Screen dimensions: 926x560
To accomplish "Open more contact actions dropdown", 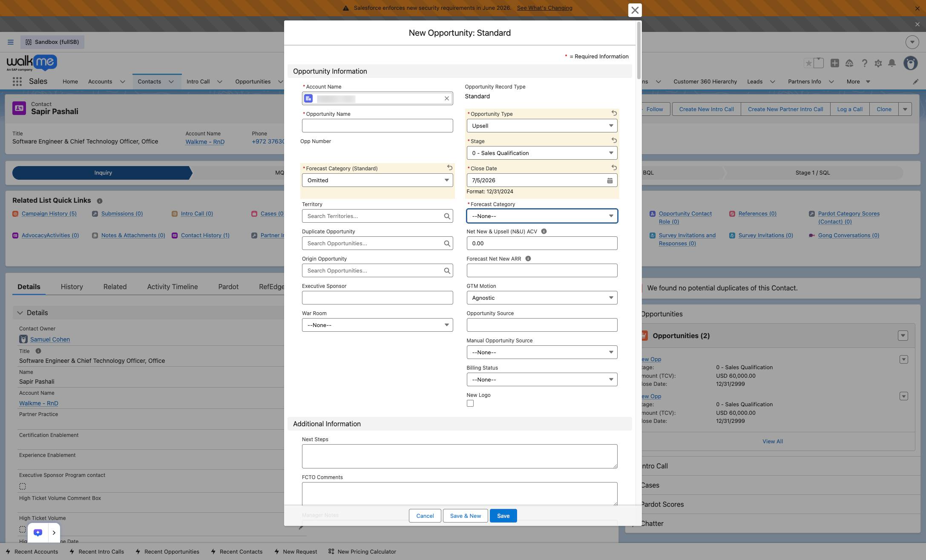I will coord(905,109).
